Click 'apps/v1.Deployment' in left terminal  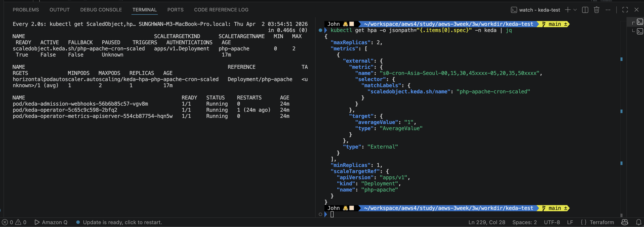(x=182, y=49)
